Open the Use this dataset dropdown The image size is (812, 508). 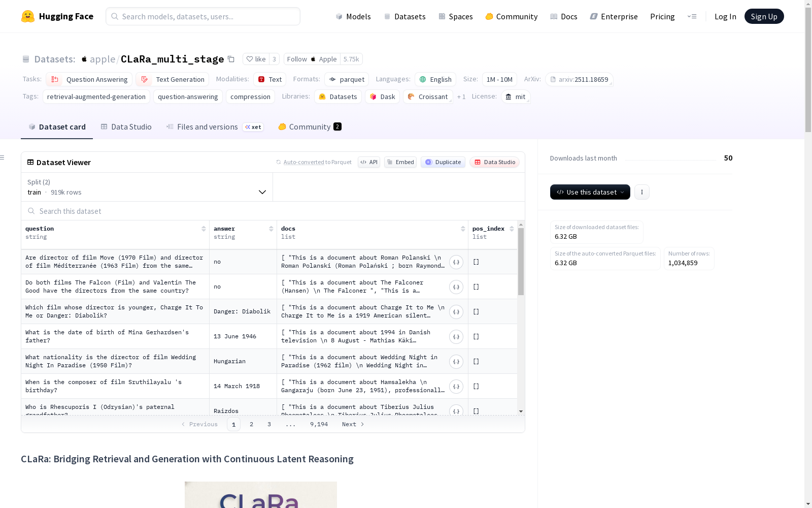pos(590,192)
